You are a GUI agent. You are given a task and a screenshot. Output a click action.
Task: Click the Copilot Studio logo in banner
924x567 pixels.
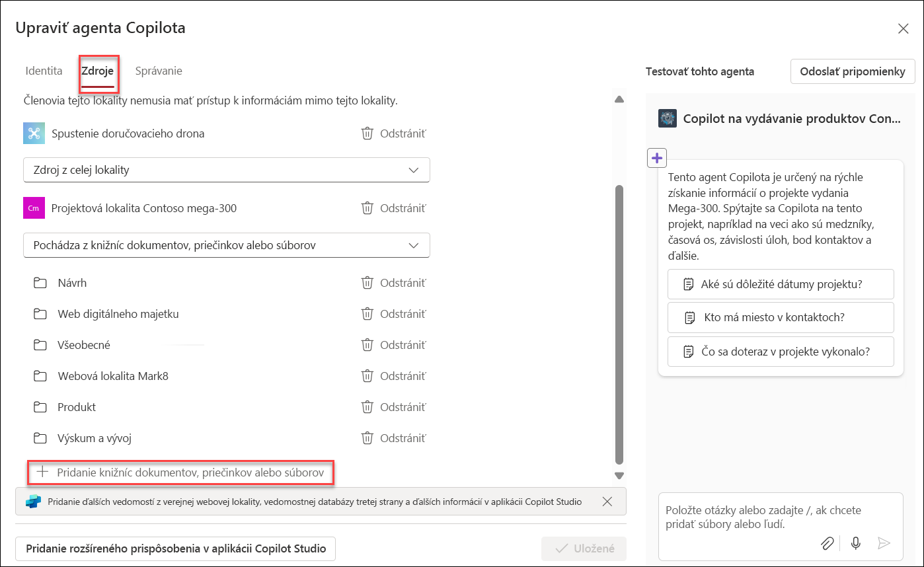pyautogui.click(x=33, y=502)
